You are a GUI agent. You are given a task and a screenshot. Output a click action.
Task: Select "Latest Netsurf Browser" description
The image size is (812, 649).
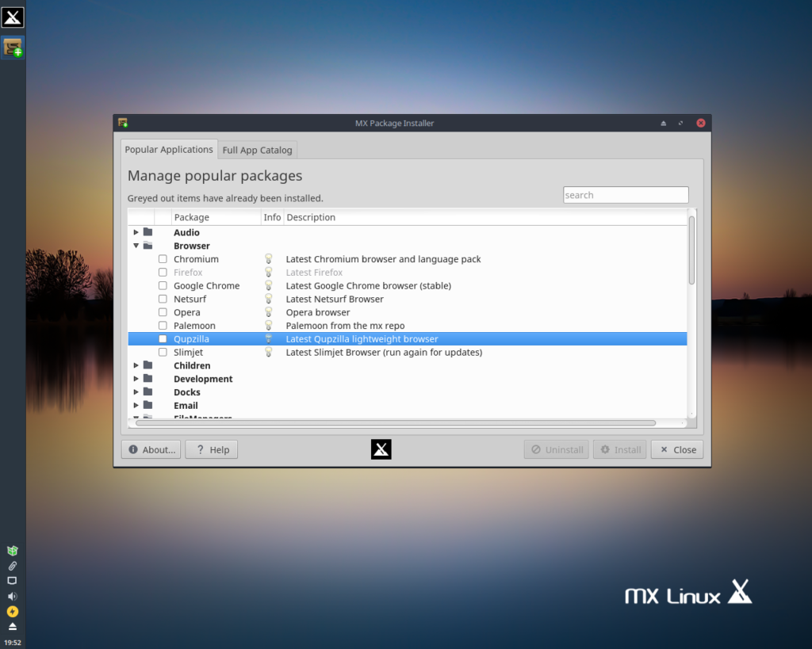[335, 299]
